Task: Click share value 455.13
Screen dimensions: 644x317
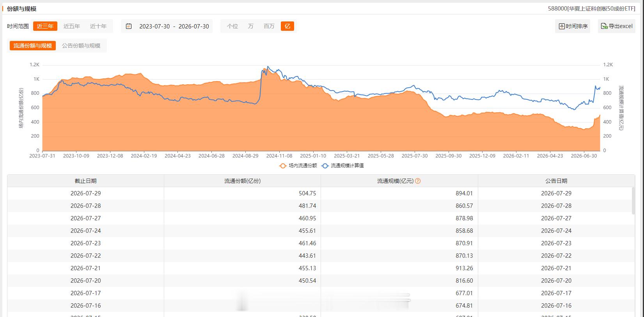Action: (307, 268)
